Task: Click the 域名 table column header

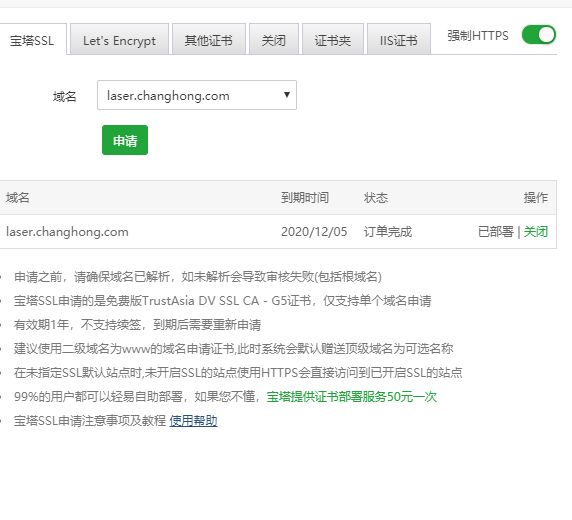Action: 18,197
